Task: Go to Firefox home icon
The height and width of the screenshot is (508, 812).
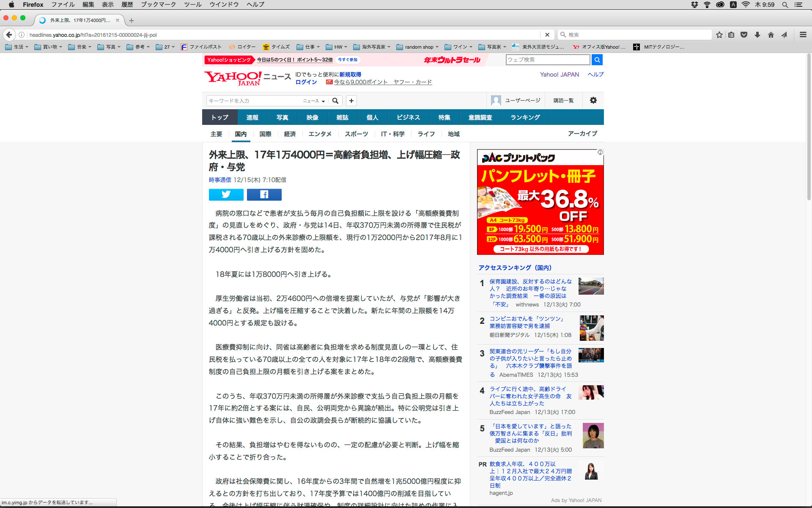Action: 771,35
